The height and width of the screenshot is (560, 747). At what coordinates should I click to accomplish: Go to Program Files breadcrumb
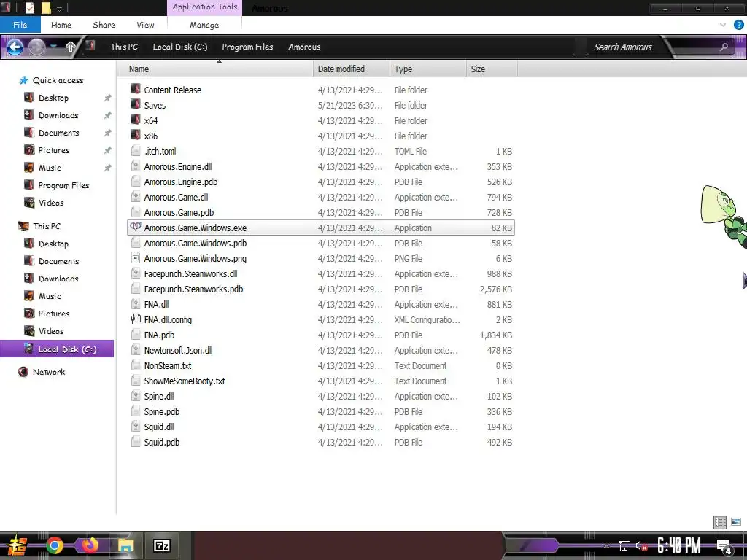tap(247, 47)
